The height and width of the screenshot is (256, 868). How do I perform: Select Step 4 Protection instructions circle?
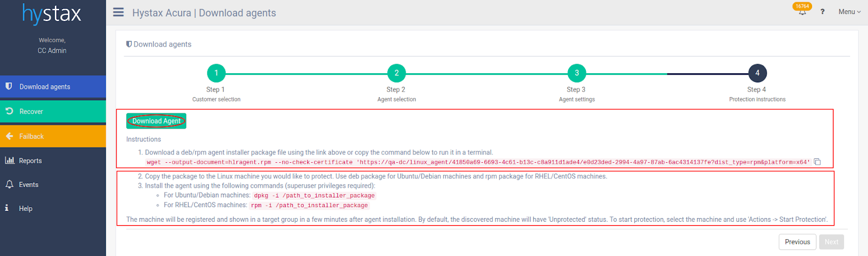(x=757, y=73)
